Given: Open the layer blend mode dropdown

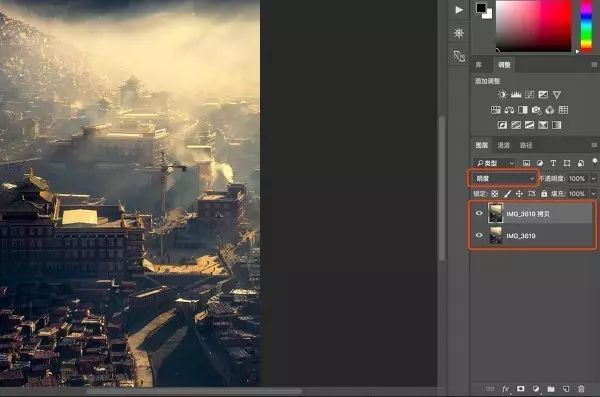Looking at the screenshot, I should (x=504, y=178).
